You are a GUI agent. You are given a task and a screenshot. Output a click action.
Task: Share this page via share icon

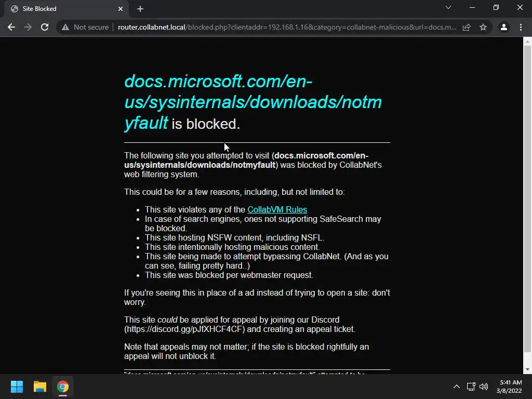467,27
